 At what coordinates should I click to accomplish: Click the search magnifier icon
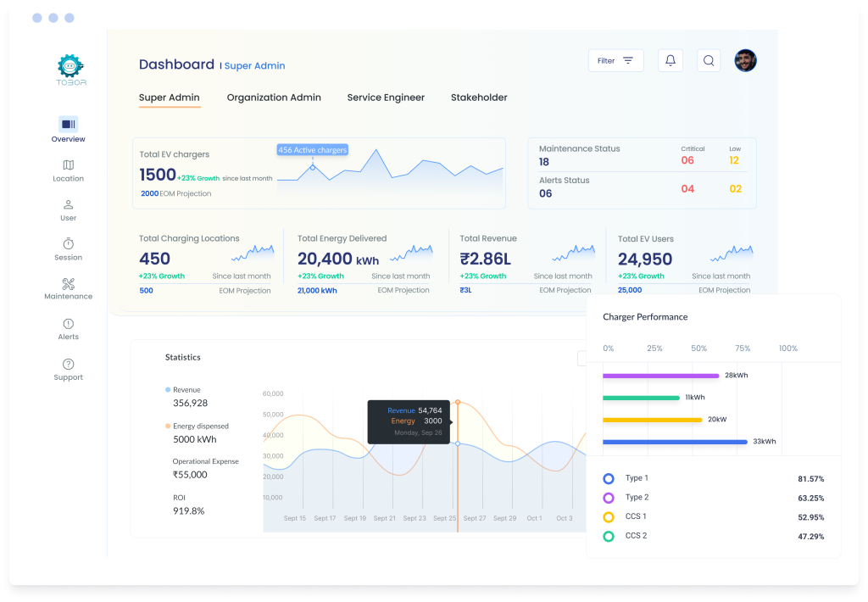[709, 60]
